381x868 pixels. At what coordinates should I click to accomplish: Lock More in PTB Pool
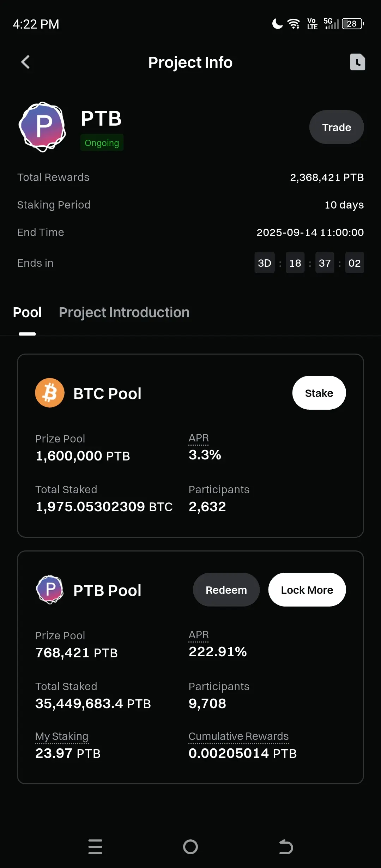point(307,590)
